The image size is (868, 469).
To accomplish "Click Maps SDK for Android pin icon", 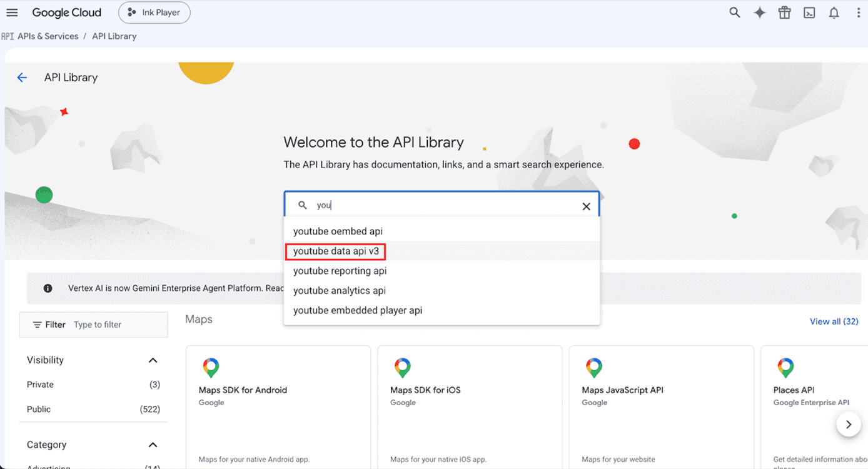I will click(x=211, y=368).
